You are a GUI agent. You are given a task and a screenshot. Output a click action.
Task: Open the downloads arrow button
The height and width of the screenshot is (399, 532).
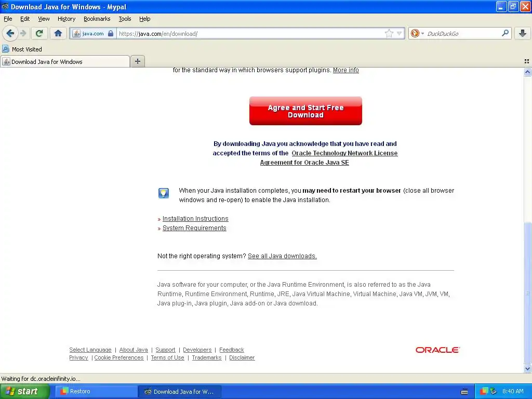click(523, 33)
